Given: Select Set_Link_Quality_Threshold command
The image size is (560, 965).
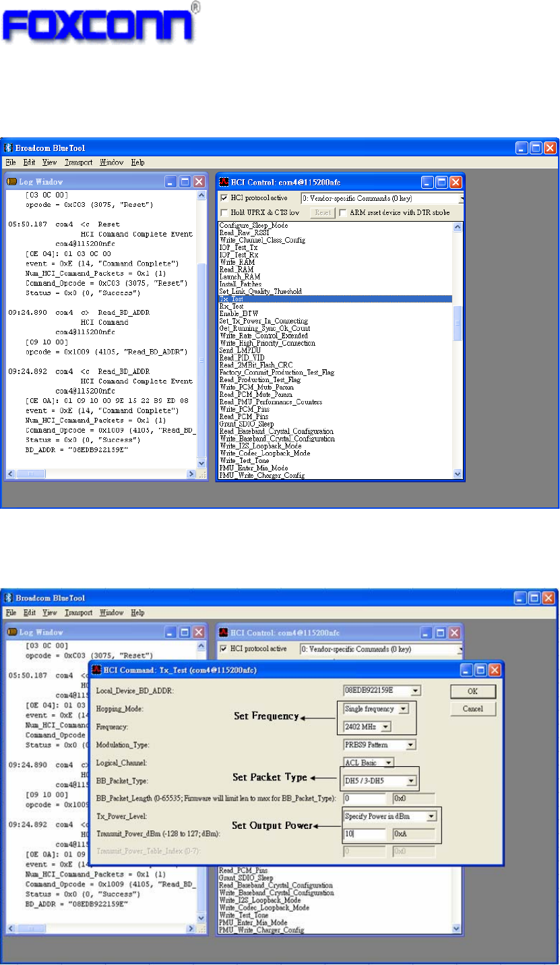Looking at the screenshot, I should tap(260, 292).
